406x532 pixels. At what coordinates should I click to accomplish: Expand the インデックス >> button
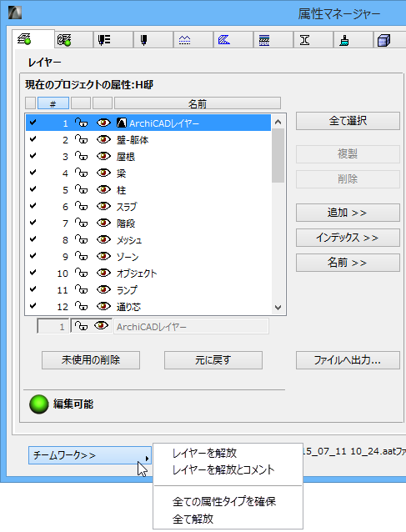point(348,238)
